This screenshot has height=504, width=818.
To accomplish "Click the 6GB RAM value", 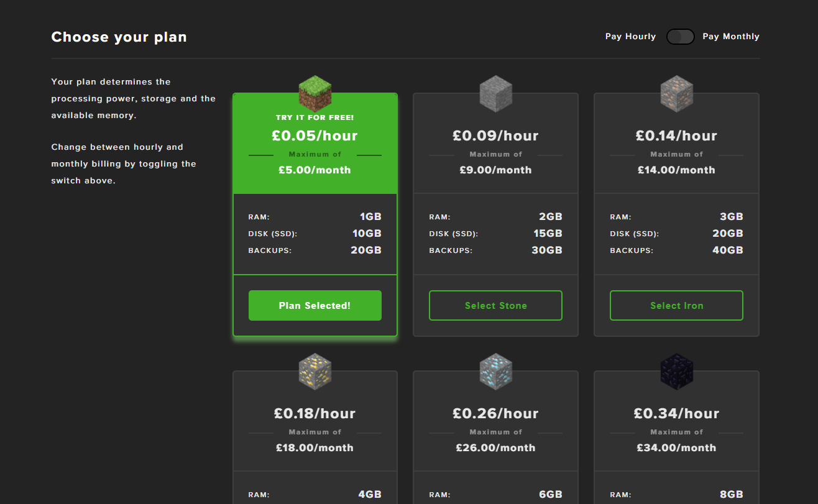I will pos(551,495).
